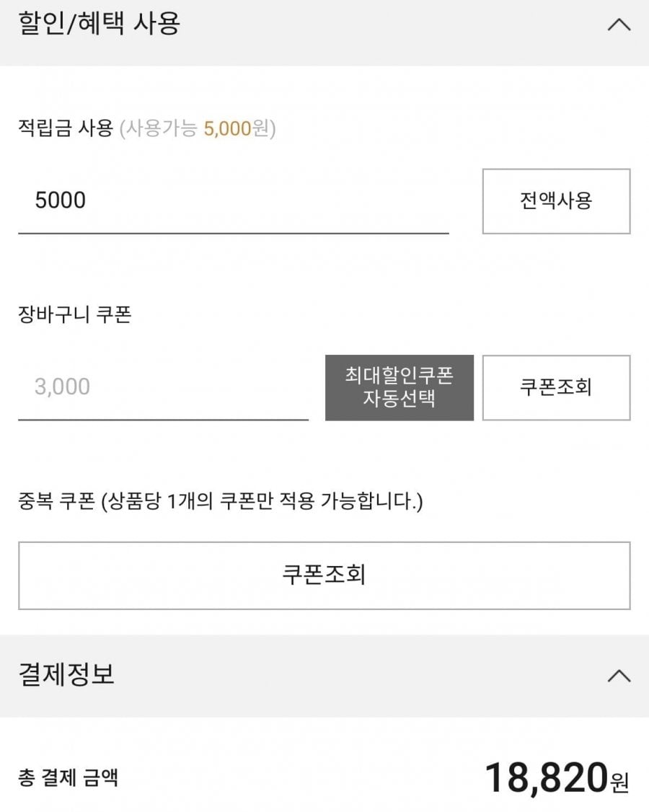Focus the cart coupon field showing 3,000
The image size is (649, 812).
(163, 387)
